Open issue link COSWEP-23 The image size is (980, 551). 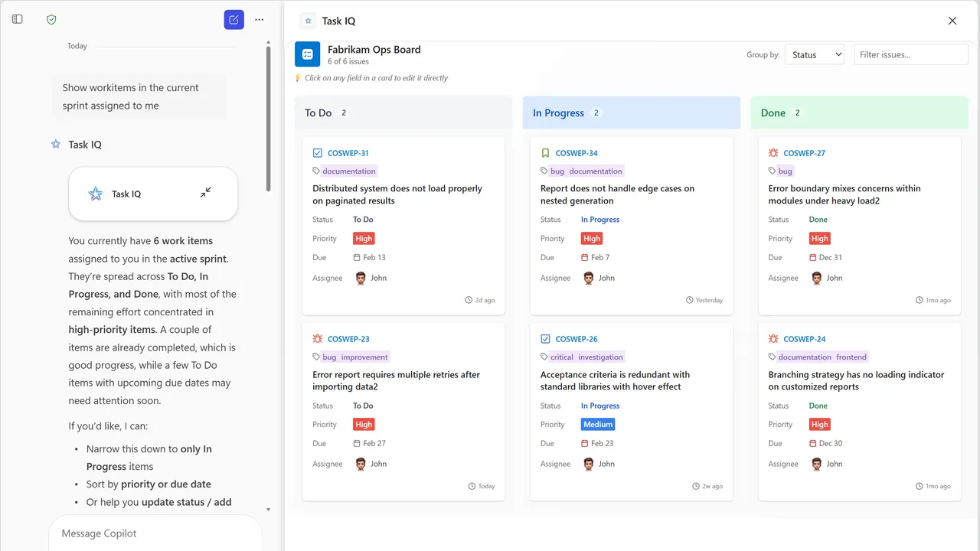(x=348, y=339)
